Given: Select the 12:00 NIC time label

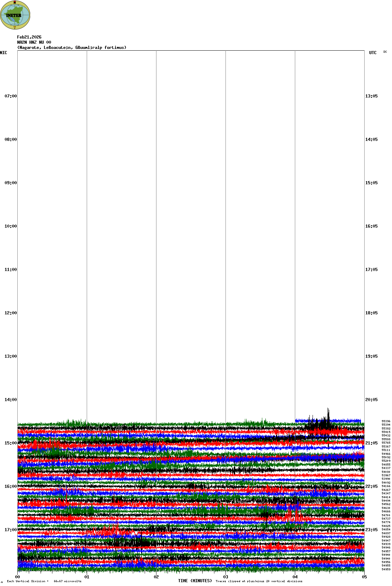Looking at the screenshot, I should tap(10, 313).
